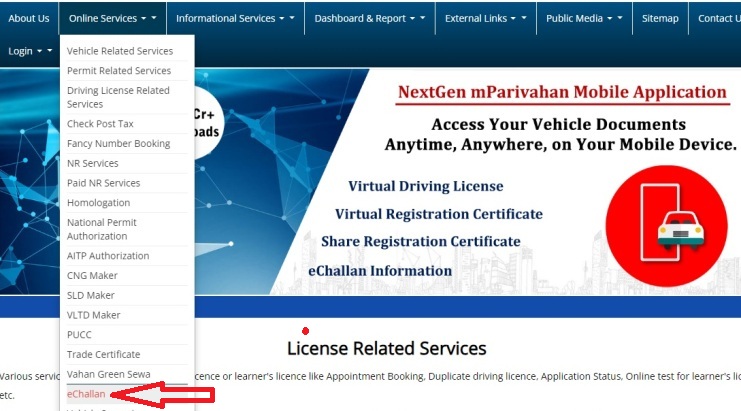Click the NextGen mParivahan Mobile Application heading
741x411 pixels.
coord(562,92)
